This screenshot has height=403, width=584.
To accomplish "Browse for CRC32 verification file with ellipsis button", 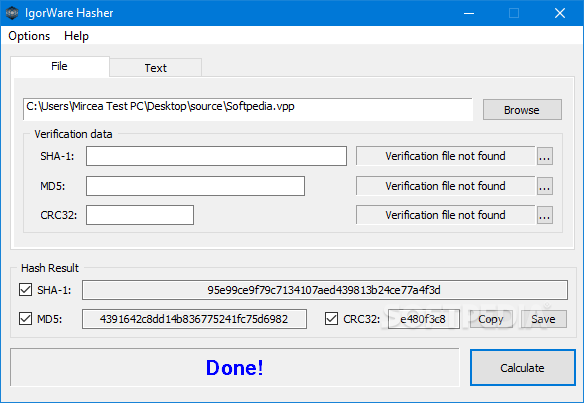I will (545, 215).
